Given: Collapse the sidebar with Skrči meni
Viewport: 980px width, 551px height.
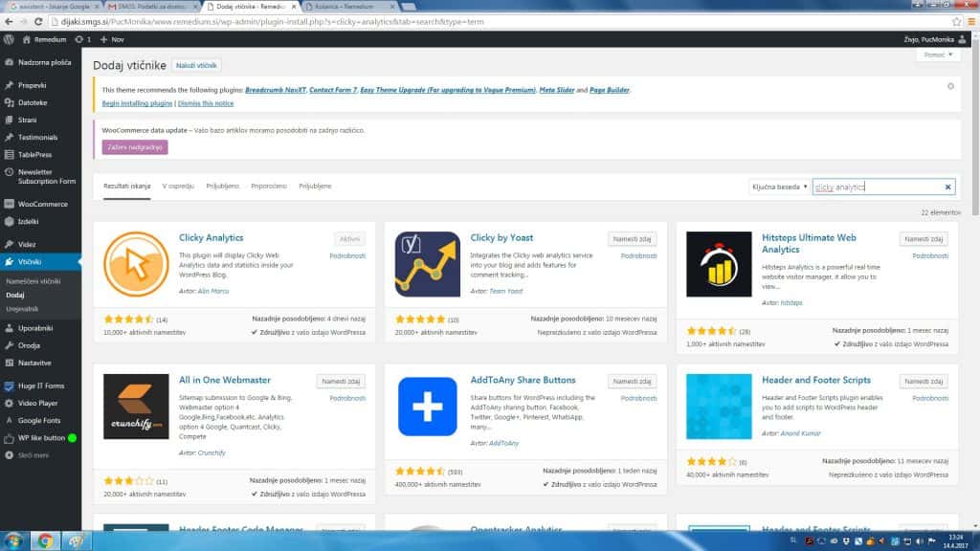Looking at the screenshot, I should [x=34, y=455].
